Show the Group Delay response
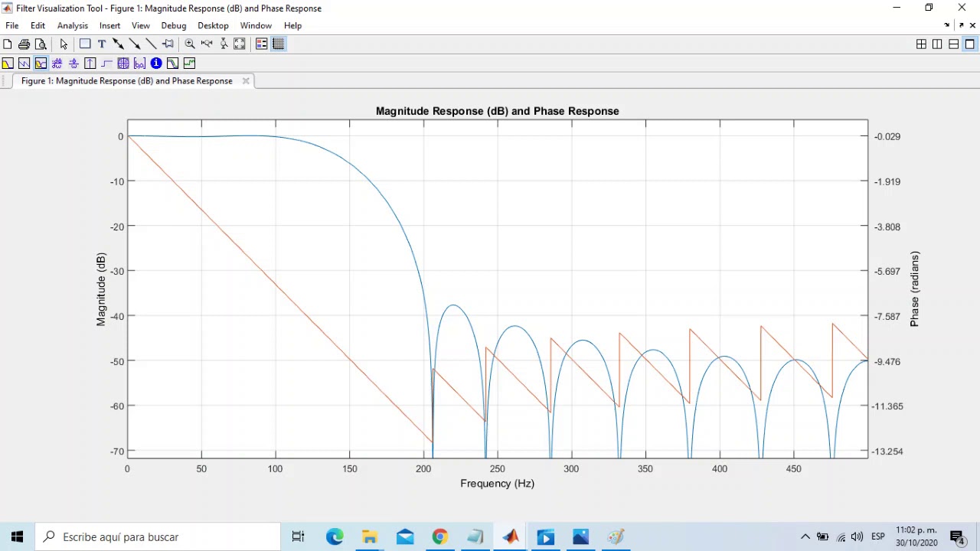Screen dimensions: 980x551 pos(57,64)
